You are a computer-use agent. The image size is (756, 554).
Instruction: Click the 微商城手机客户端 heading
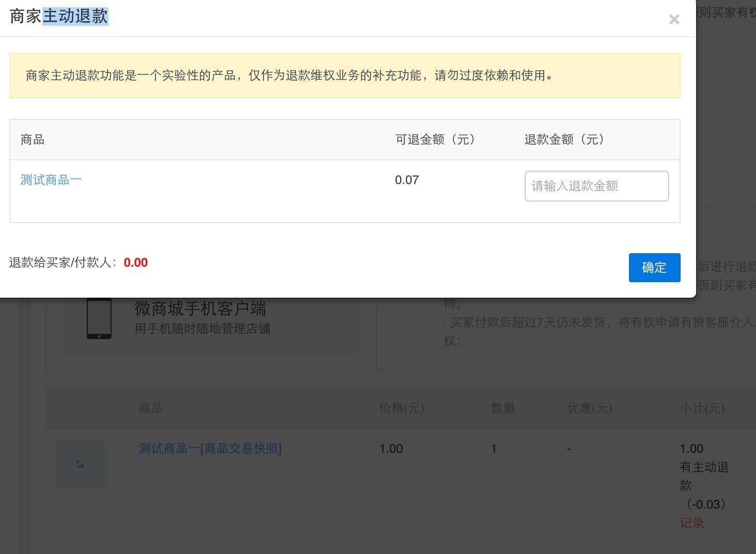pyautogui.click(x=200, y=309)
